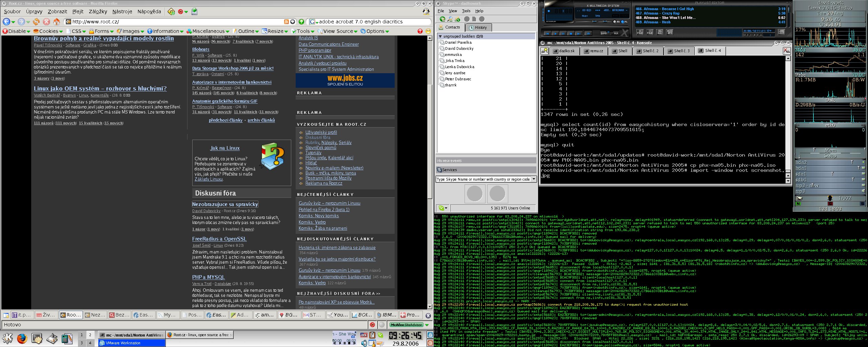Collapse the ungrouped buddies group in Skype
Viewport: 868px width, 347px height.
[x=440, y=36]
